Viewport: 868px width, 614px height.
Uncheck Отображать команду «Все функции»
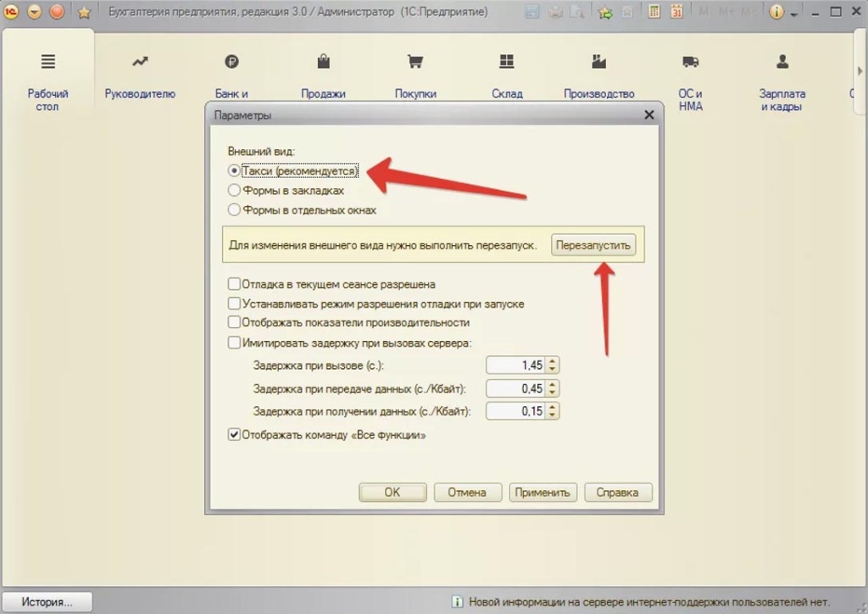coord(235,435)
